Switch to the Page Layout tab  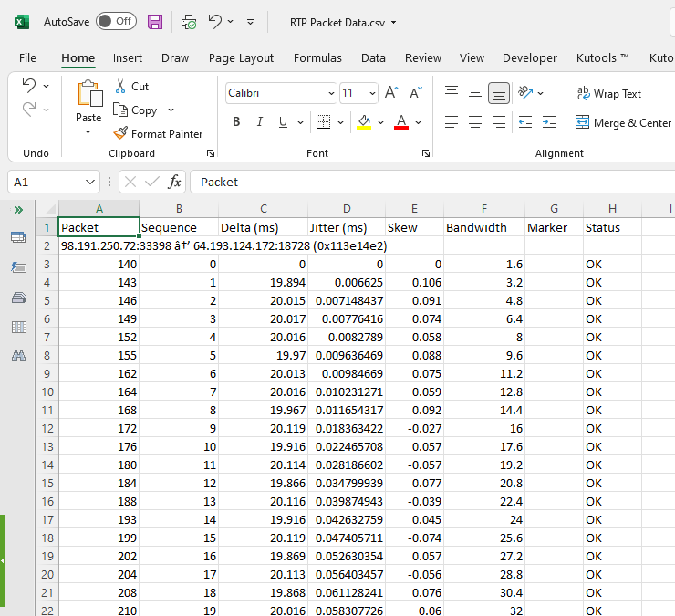point(241,57)
